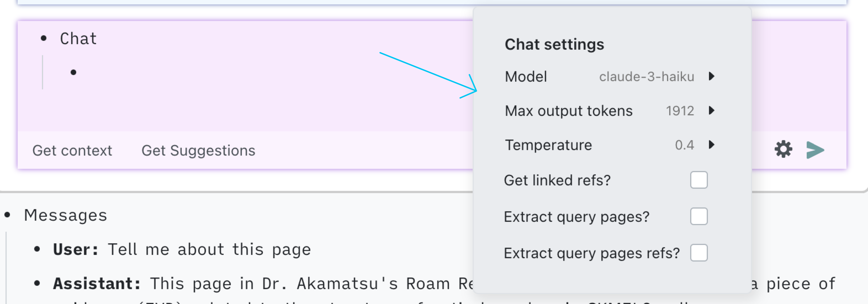
Task: Toggle the Extract query pages refs checkbox
Action: [x=698, y=253]
